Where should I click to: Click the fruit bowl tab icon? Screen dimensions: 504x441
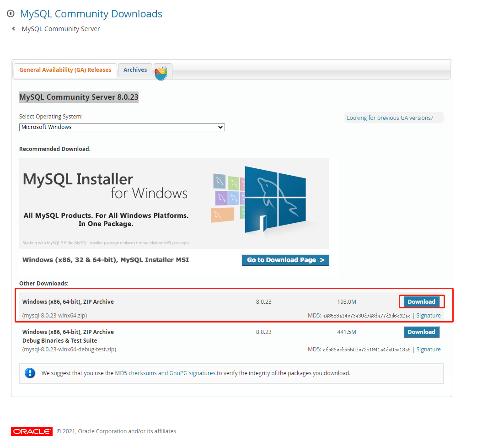point(162,71)
